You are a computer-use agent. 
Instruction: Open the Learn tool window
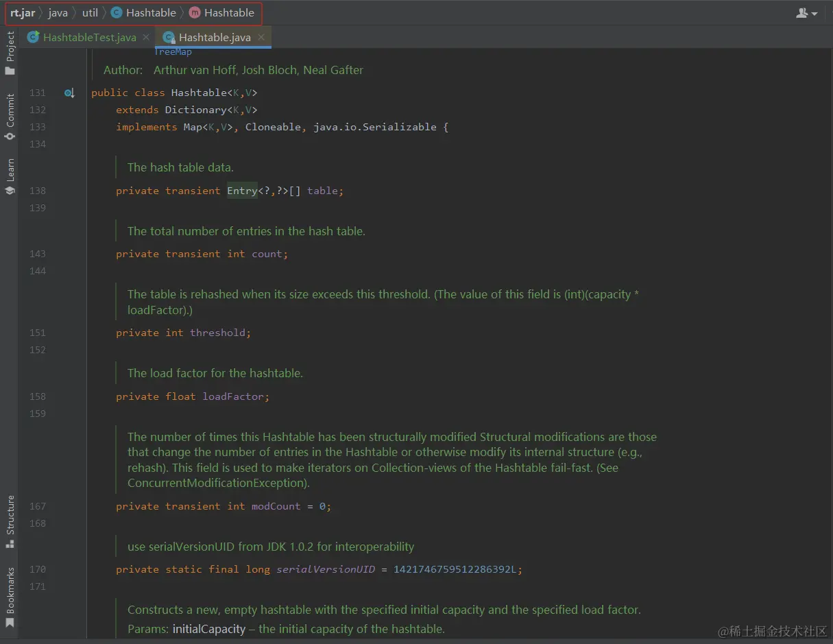[x=10, y=176]
